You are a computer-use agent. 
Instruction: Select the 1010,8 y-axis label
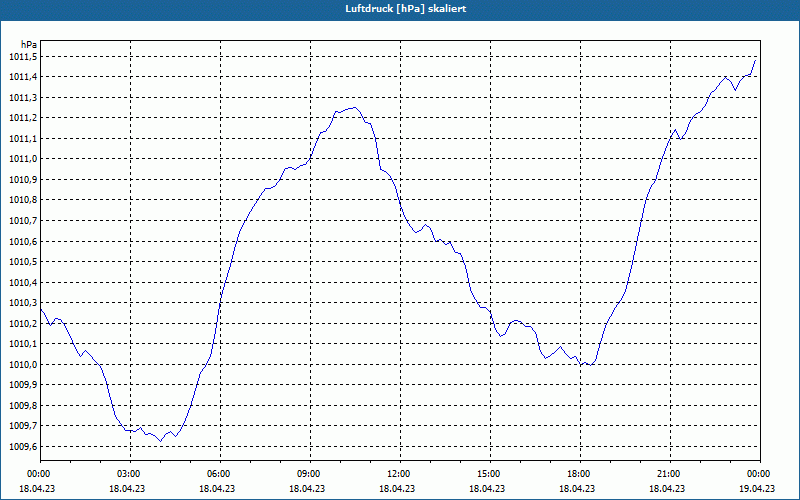(23, 200)
